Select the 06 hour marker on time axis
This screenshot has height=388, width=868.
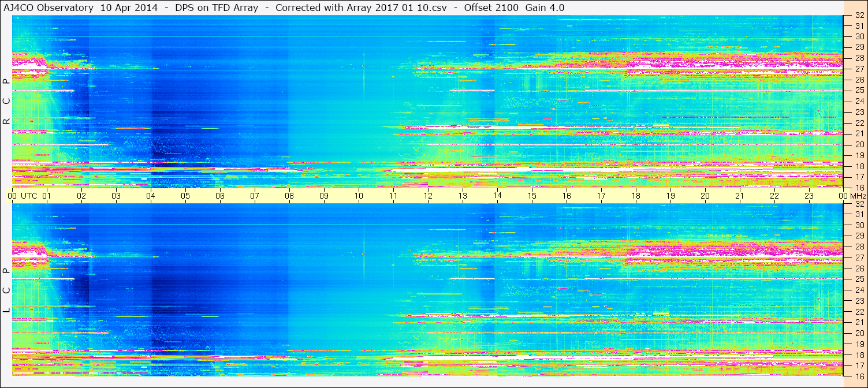pyautogui.click(x=220, y=196)
